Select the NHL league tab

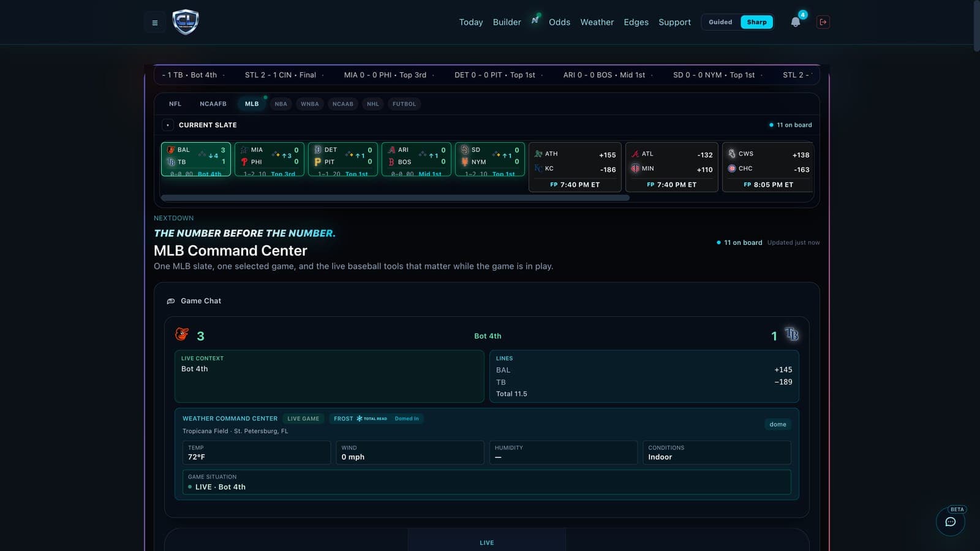coord(373,104)
